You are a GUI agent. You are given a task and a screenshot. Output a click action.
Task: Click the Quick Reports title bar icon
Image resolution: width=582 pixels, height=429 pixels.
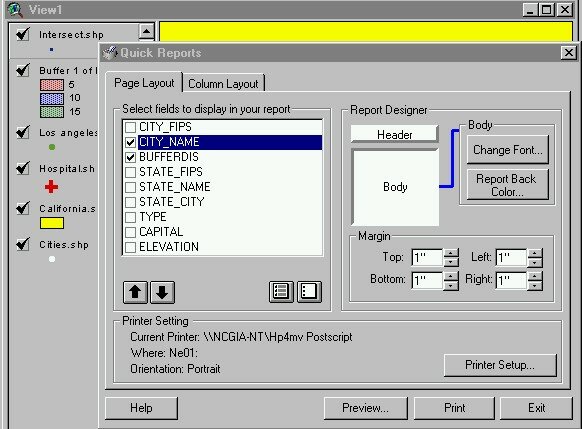[110, 53]
